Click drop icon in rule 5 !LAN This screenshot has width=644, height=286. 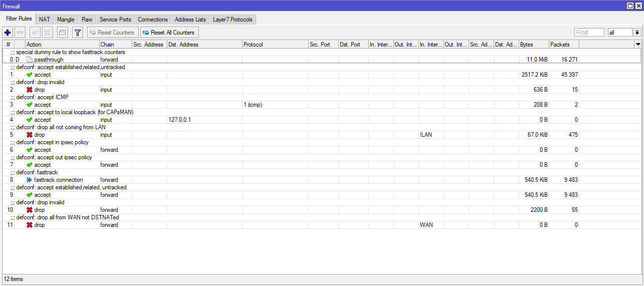[x=30, y=135]
